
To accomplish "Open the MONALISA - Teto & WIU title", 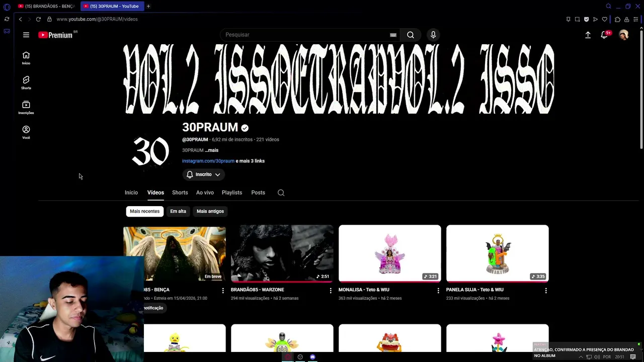I will click(364, 290).
